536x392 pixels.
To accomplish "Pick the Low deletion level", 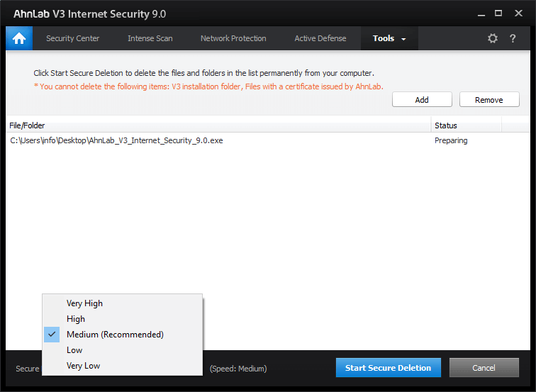I will (74, 350).
